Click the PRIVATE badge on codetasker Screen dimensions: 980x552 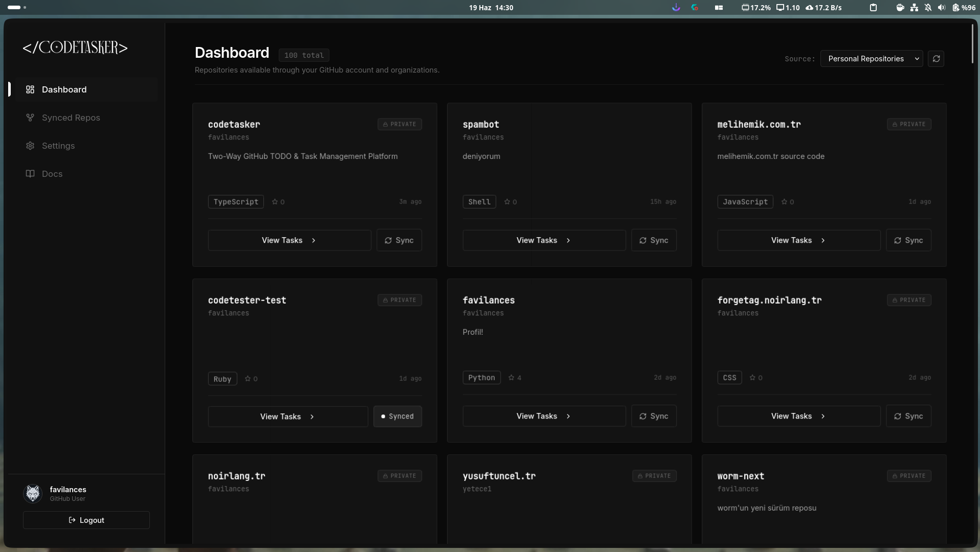pyautogui.click(x=399, y=124)
